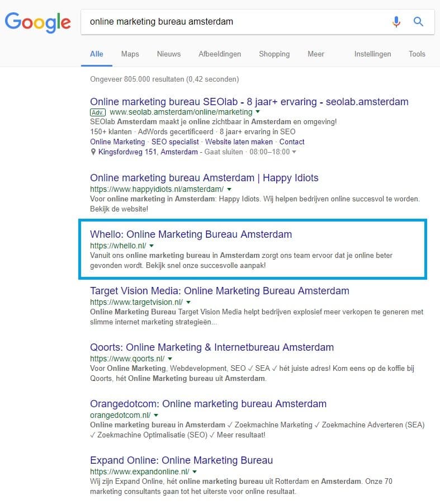Expand dropdown arrow beside qoorts.nl URL

click(x=170, y=359)
